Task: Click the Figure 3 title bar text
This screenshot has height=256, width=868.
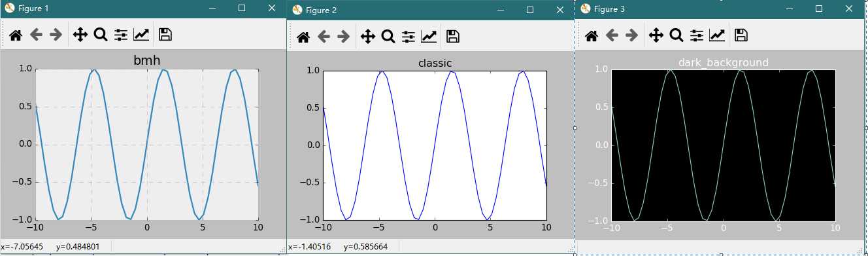Action: (x=609, y=9)
